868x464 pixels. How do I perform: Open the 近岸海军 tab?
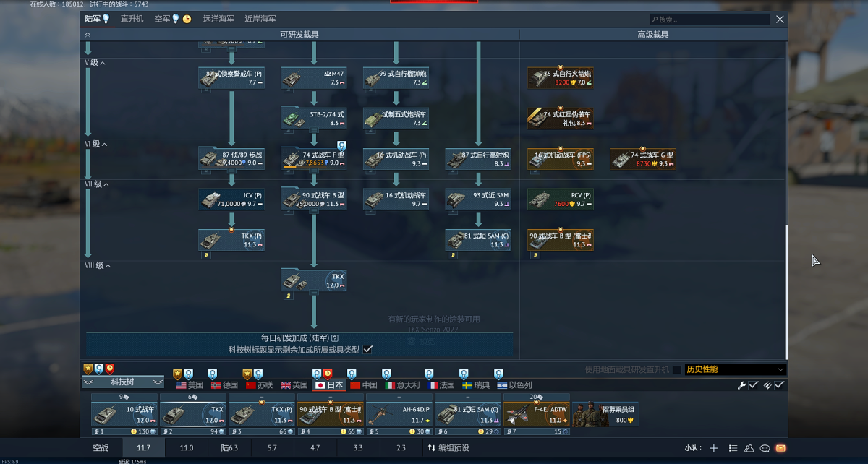coord(260,19)
